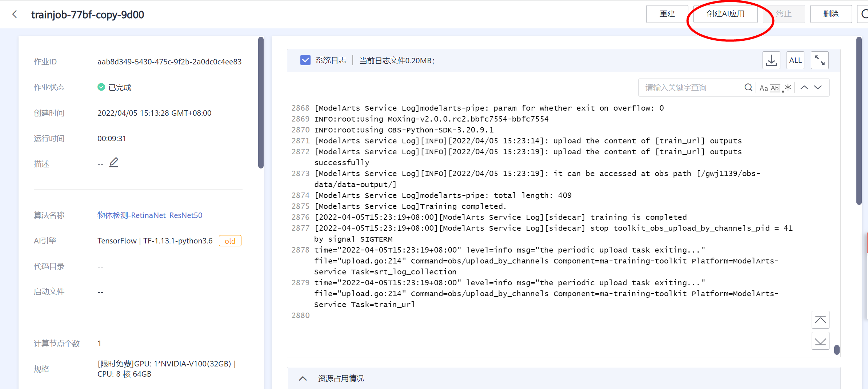Click the 创建AI应用 button
The width and height of the screenshot is (868, 389).
725,14
